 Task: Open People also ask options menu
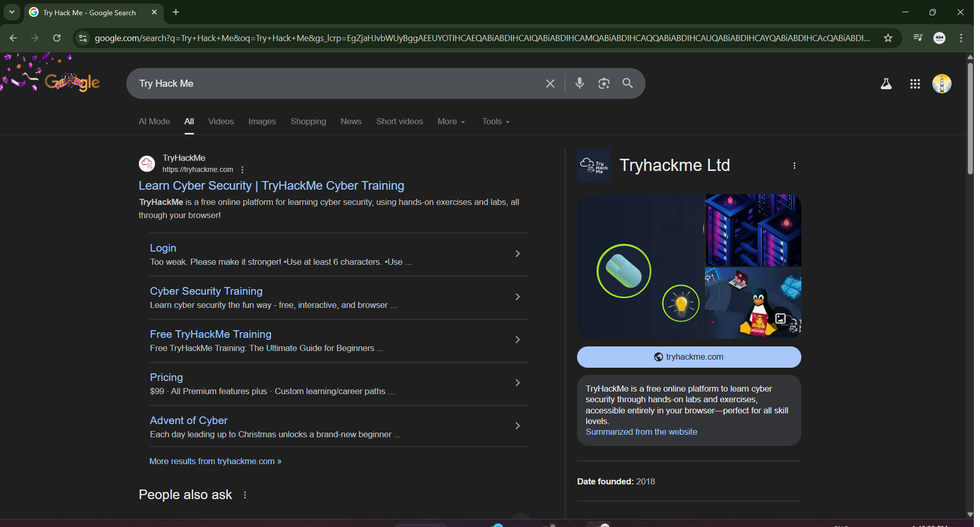pyautogui.click(x=245, y=495)
